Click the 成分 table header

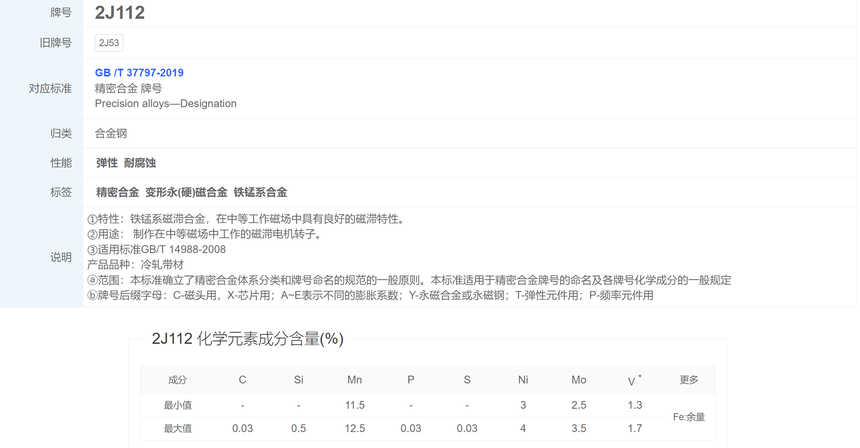[x=178, y=379]
